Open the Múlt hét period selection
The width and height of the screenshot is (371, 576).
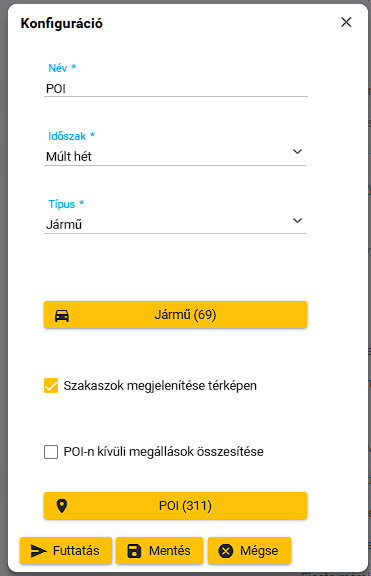click(175, 156)
